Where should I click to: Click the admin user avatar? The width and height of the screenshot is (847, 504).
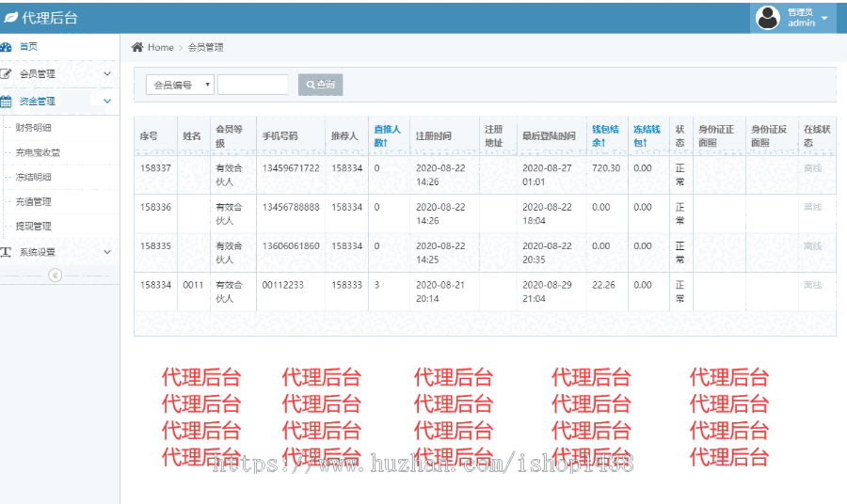click(768, 18)
